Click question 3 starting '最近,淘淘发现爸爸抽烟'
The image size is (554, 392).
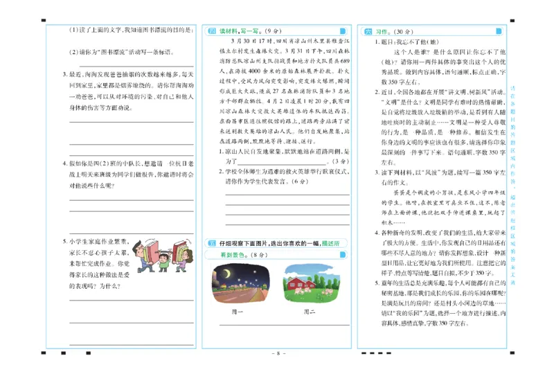[x=128, y=91]
